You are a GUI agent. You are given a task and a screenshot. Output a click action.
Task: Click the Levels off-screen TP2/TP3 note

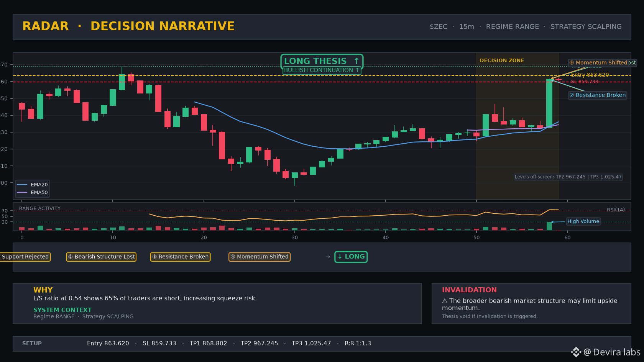click(x=568, y=177)
